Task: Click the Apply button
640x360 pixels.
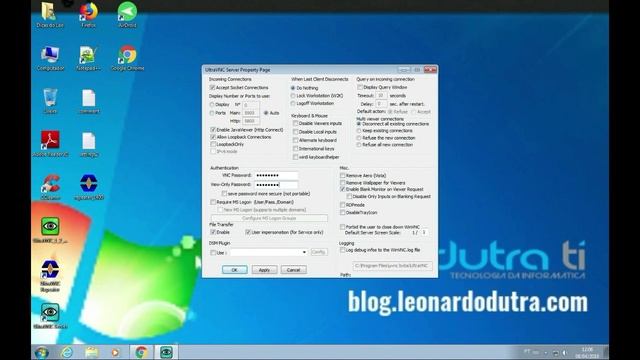Action: [264, 270]
